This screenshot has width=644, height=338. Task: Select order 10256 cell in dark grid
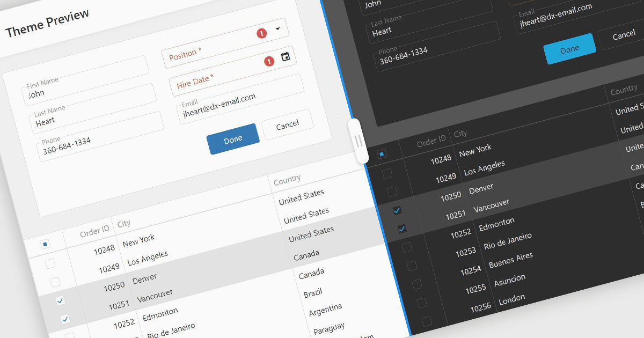[x=481, y=308]
